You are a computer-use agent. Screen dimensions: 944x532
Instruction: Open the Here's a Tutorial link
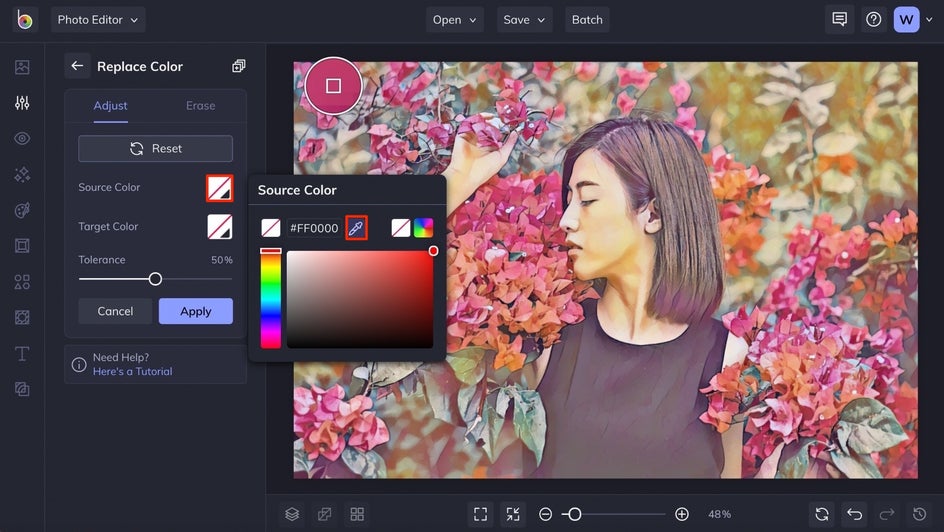pyautogui.click(x=132, y=371)
